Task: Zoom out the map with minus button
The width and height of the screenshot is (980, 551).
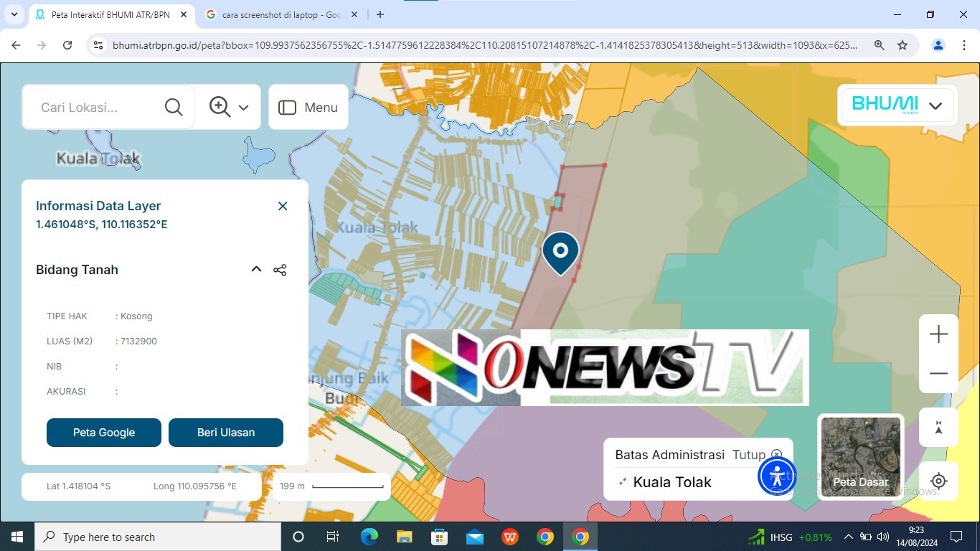Action: [x=938, y=373]
